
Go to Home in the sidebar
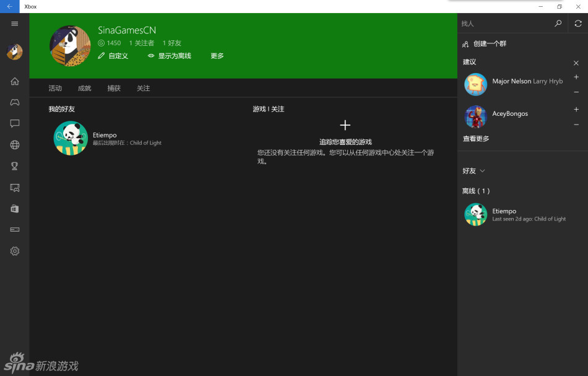click(x=15, y=81)
